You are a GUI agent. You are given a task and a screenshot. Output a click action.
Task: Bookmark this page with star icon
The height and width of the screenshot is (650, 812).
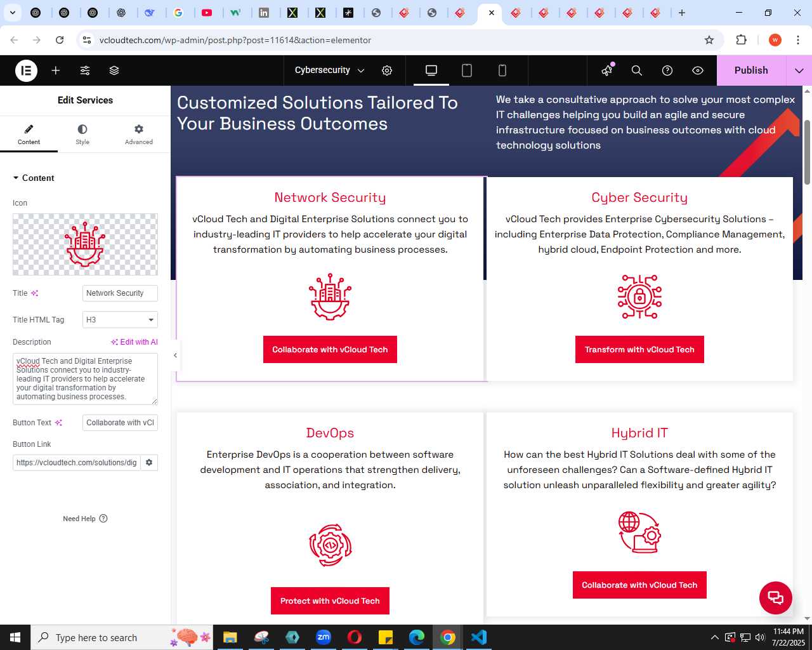tap(709, 40)
